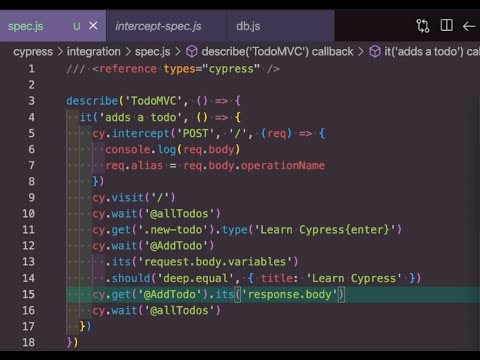Open describe('TodoMVC') callback breadcrumb

[277, 52]
